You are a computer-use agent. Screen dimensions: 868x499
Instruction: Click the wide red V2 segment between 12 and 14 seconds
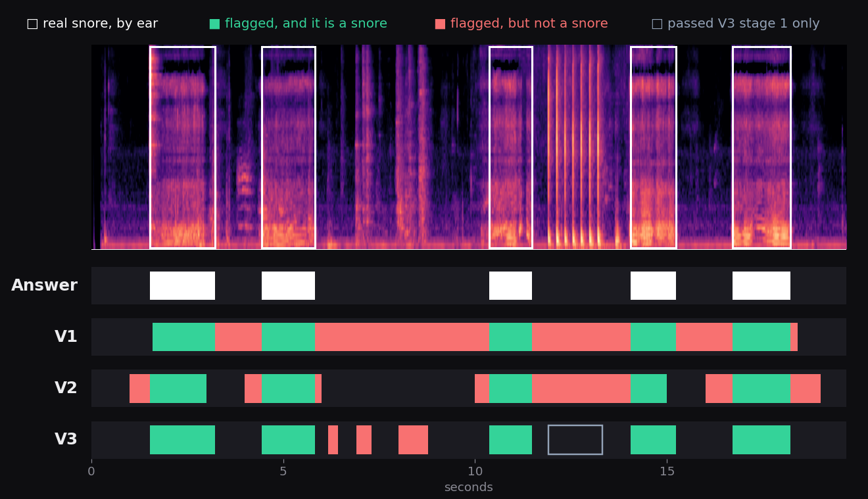(x=581, y=389)
